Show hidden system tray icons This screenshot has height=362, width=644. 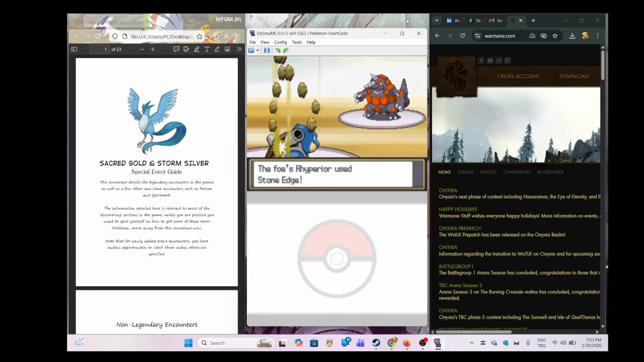click(x=471, y=343)
